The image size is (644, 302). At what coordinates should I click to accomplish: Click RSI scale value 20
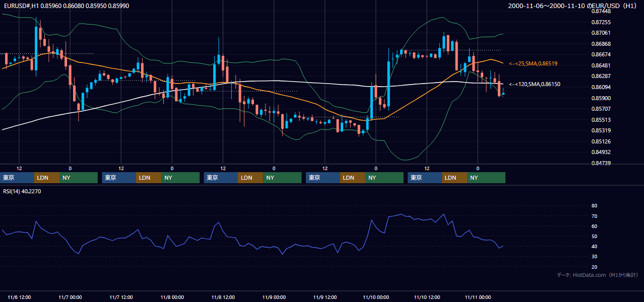pos(594,267)
